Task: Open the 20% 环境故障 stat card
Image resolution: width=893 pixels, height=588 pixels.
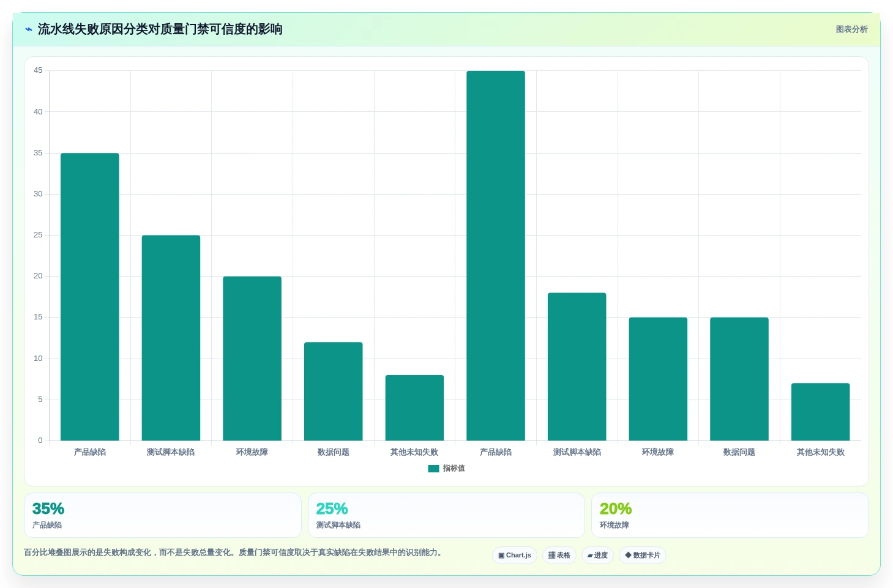Action: [730, 515]
